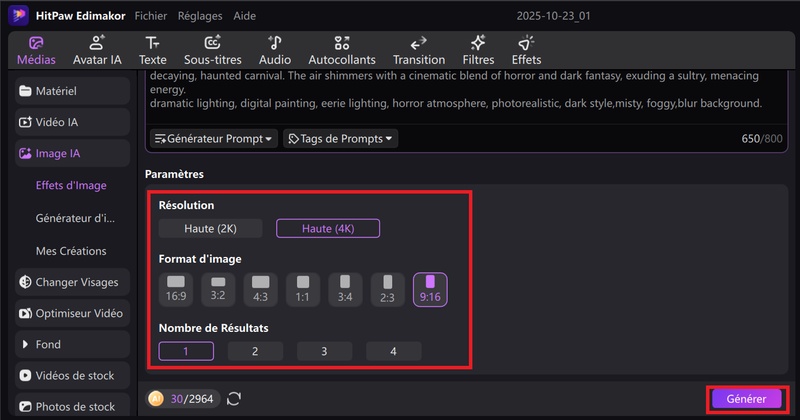Open the Tags de Prompts dropdown
Image resolution: width=800 pixels, height=420 pixels.
[x=340, y=138]
